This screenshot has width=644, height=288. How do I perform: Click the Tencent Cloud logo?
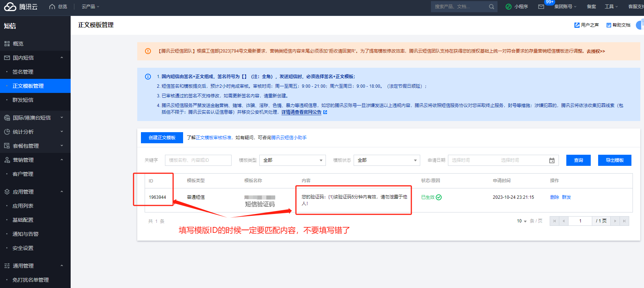coord(21,7)
